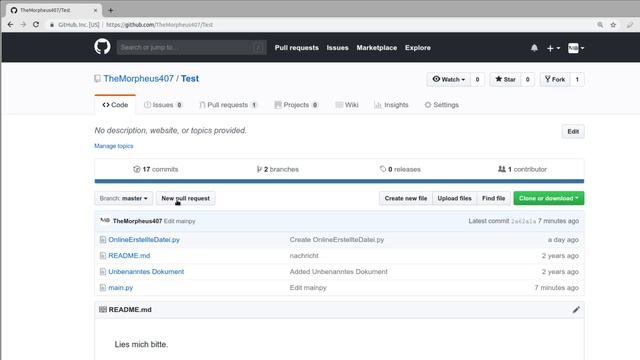Click Create new file

pos(406,198)
